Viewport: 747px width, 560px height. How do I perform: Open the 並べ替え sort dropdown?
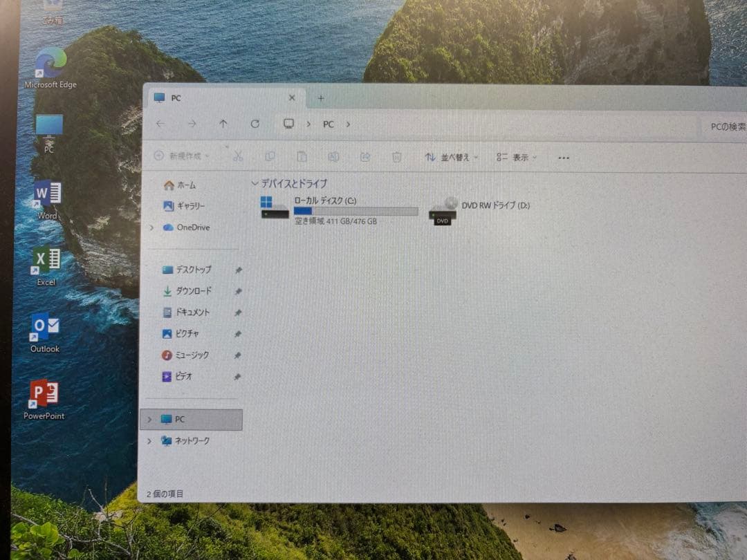[x=450, y=157]
